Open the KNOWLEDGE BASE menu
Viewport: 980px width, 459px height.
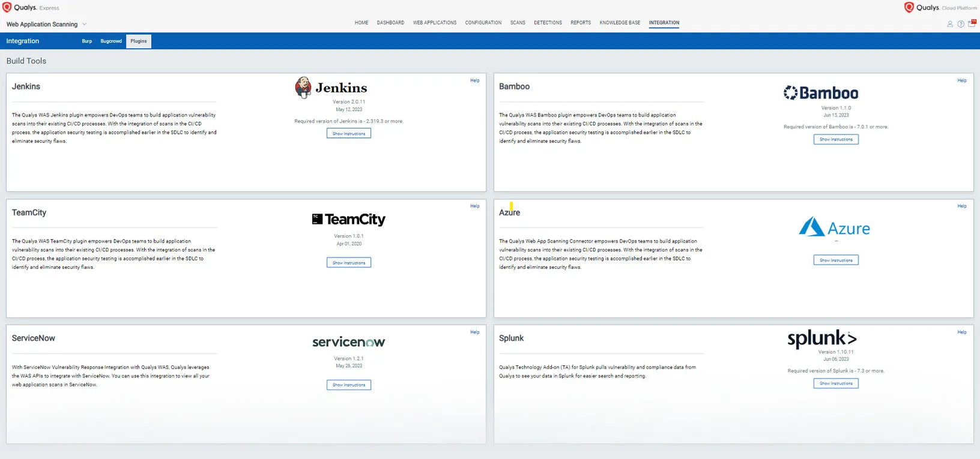pos(620,23)
